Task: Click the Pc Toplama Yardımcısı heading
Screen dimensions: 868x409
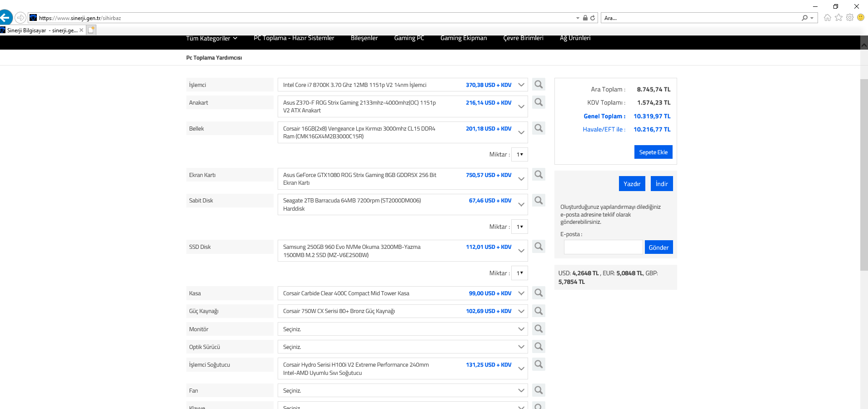Action: [x=214, y=58]
